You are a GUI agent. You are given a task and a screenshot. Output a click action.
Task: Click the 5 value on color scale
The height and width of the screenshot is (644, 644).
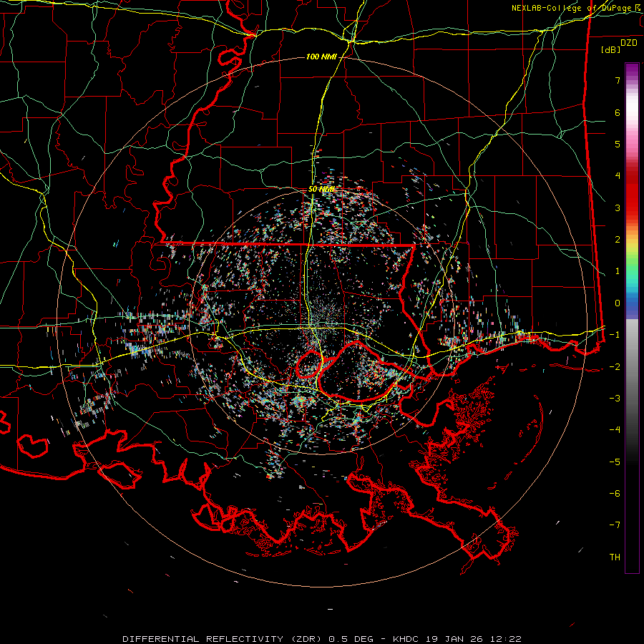point(618,144)
